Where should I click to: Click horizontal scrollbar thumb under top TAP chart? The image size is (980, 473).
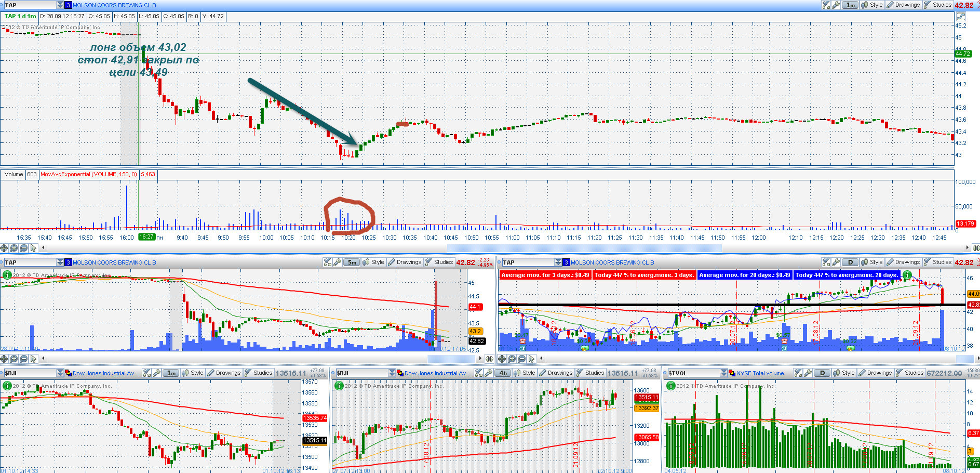pyautogui.click(x=584, y=248)
